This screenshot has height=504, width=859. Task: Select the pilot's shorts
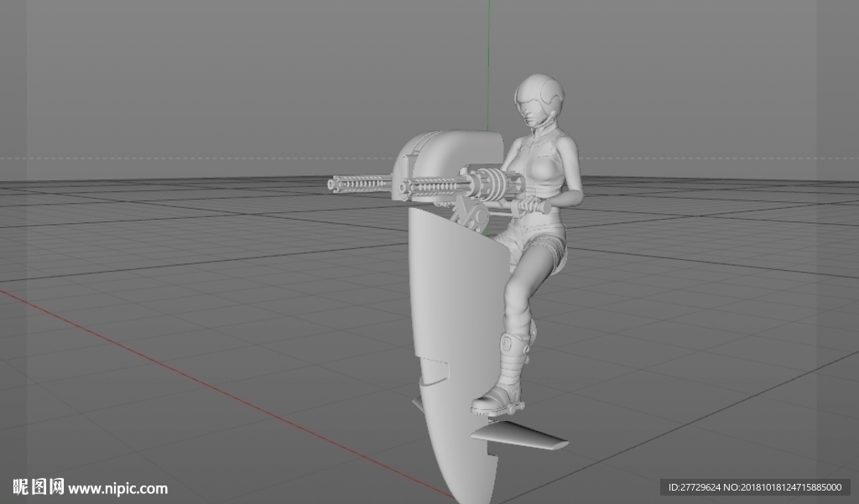pos(534,247)
